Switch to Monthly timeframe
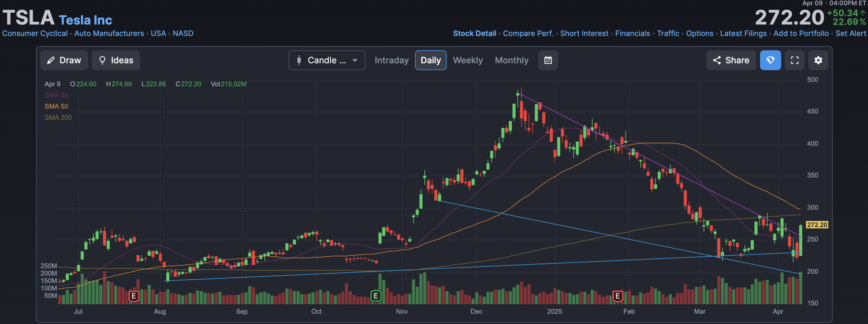The height and width of the screenshot is (324, 868). point(512,60)
